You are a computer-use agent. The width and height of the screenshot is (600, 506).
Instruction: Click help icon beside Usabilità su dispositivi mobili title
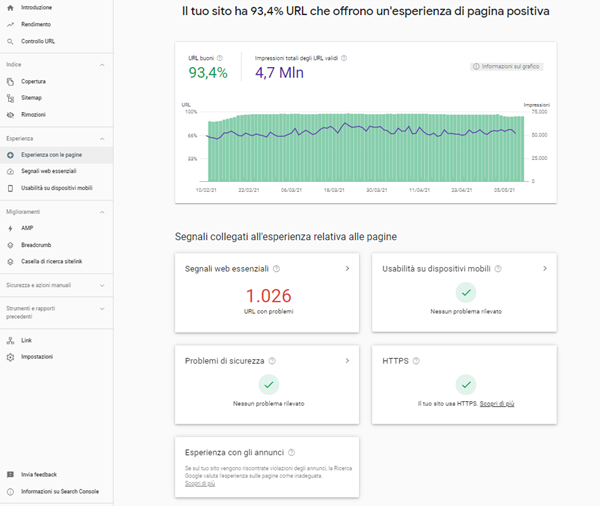pos(498,269)
